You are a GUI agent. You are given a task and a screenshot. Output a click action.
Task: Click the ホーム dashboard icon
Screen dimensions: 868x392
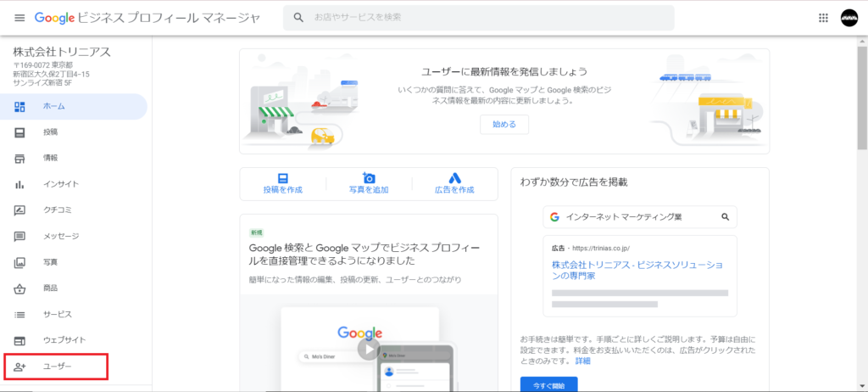pyautogui.click(x=19, y=106)
